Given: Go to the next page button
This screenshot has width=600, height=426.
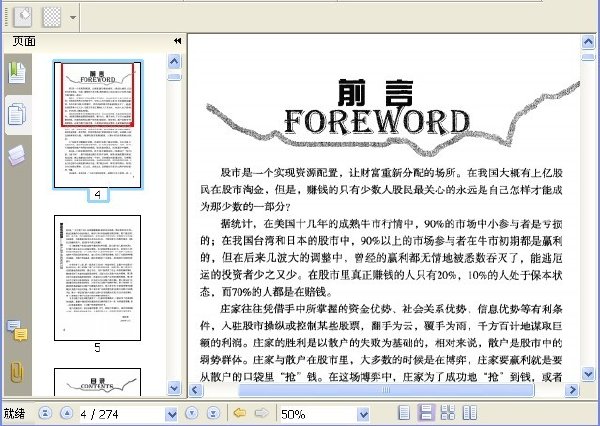Looking at the screenshot, I should [x=192, y=413].
